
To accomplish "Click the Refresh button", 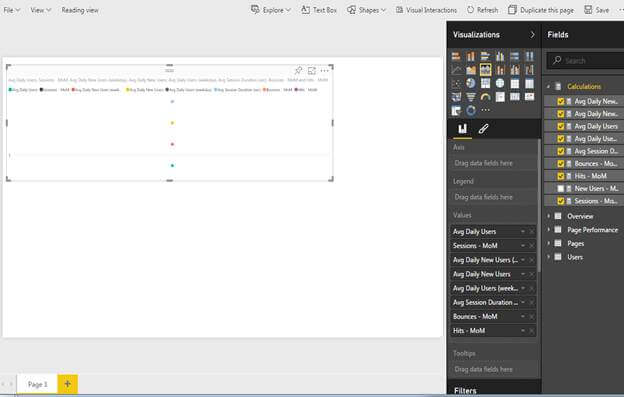I will point(482,10).
